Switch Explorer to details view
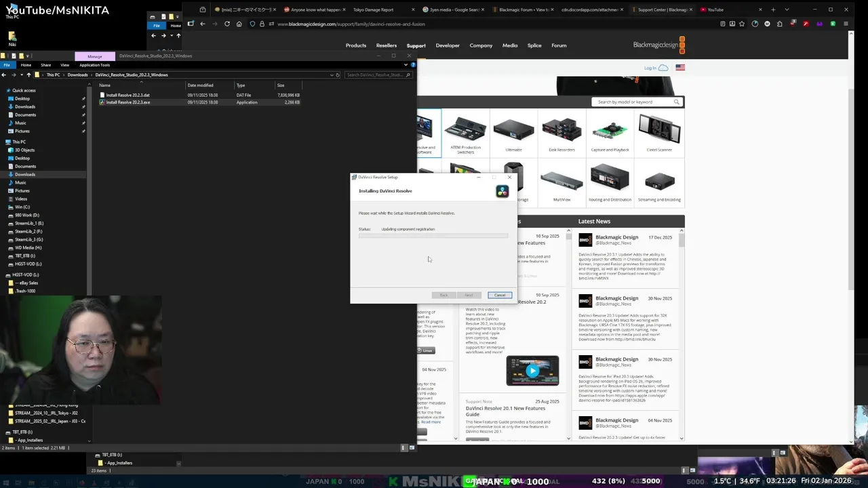The height and width of the screenshot is (488, 868). click(405, 448)
